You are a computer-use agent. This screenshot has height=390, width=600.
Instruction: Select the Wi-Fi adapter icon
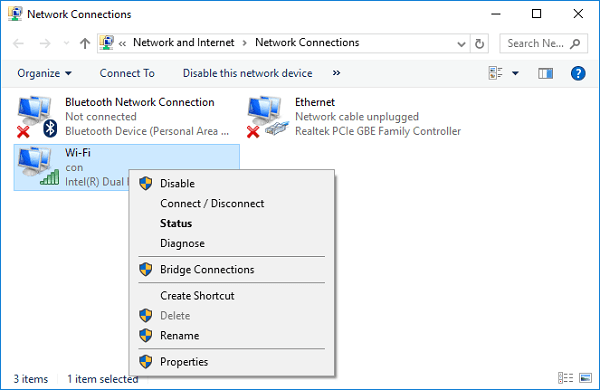(38, 167)
